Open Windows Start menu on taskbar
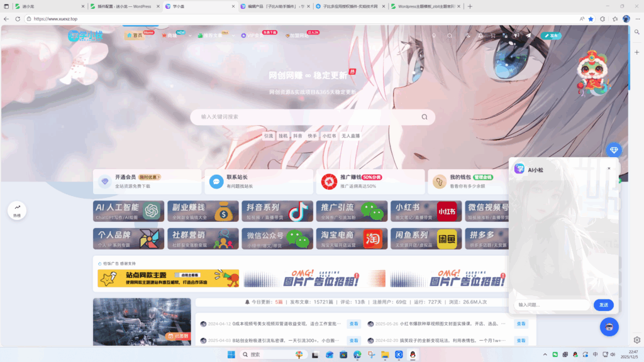Image resolution: width=644 pixels, height=362 pixels. (231, 355)
